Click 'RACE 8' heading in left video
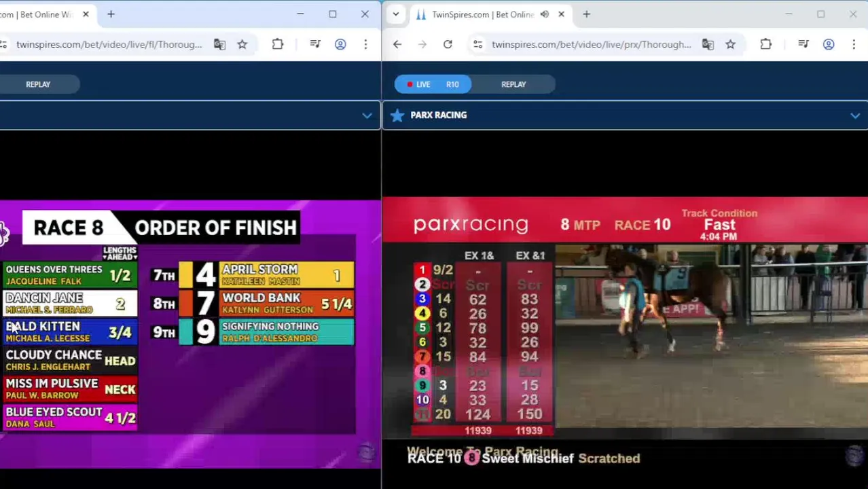This screenshot has width=868, height=489. pyautogui.click(x=68, y=228)
